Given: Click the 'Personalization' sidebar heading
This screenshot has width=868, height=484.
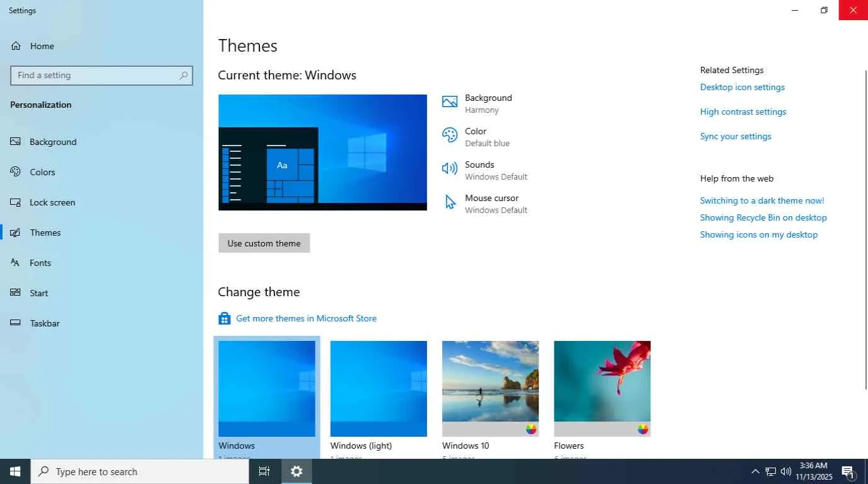Looking at the screenshot, I should pos(41,105).
